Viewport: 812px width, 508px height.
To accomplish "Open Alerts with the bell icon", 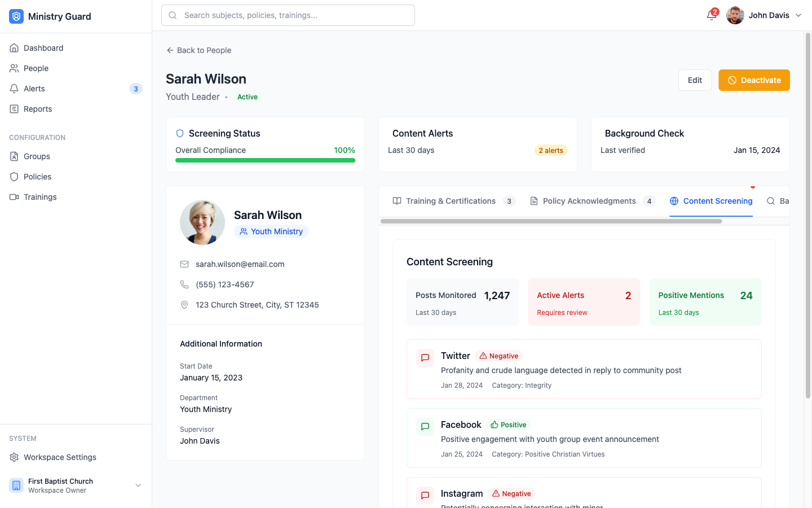I will [x=14, y=88].
